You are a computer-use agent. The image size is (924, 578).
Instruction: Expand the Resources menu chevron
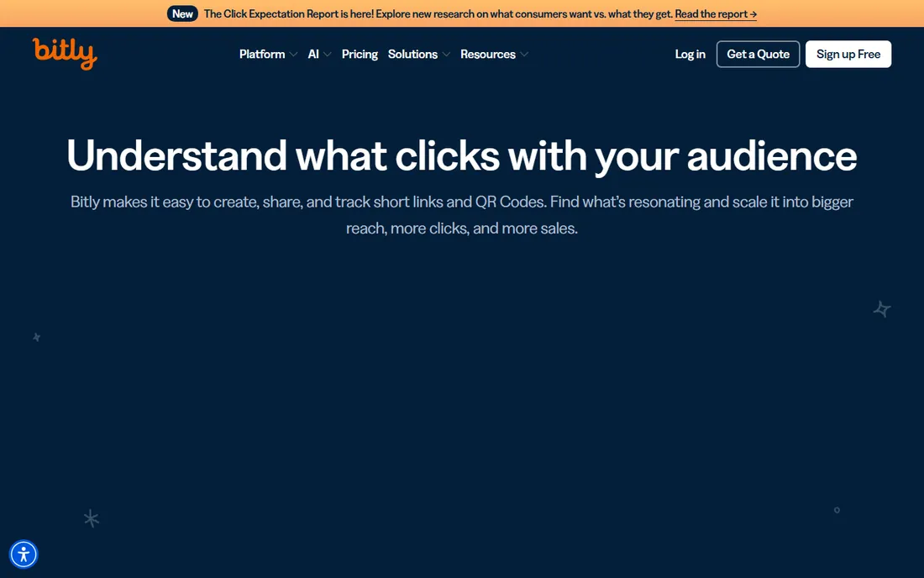[524, 55]
